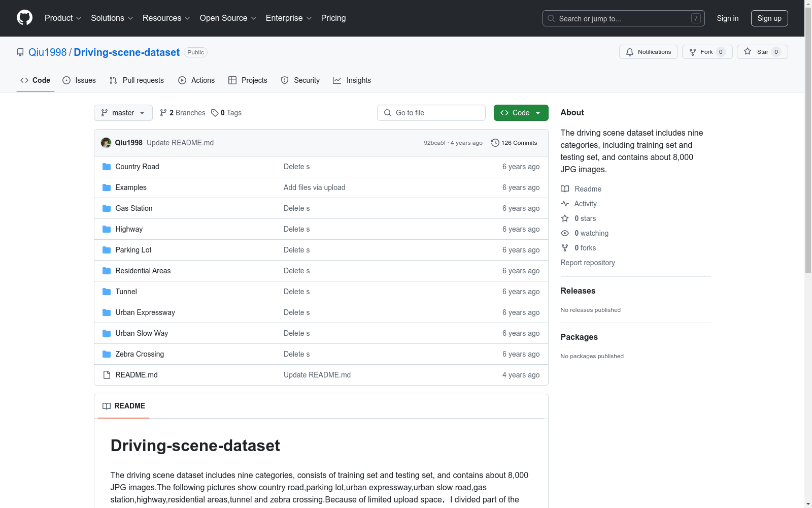812x508 pixels.
Task: Click the Fork repository icon
Action: point(693,52)
